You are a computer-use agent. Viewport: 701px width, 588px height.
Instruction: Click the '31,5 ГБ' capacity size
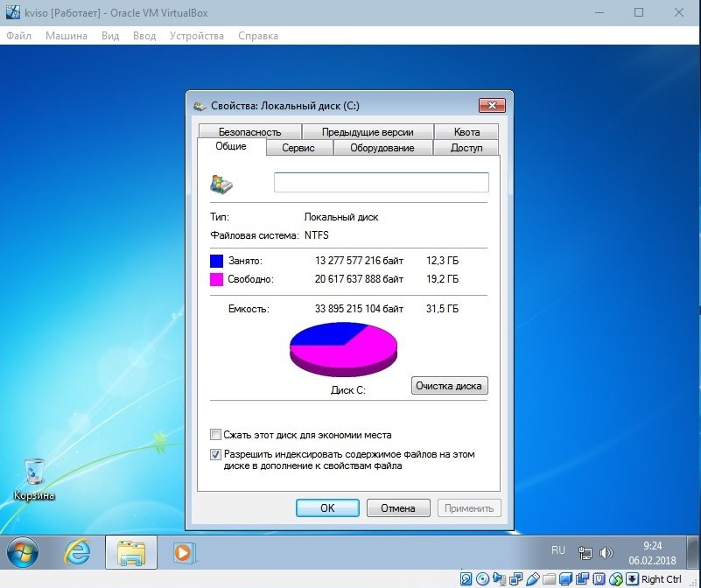click(x=442, y=309)
